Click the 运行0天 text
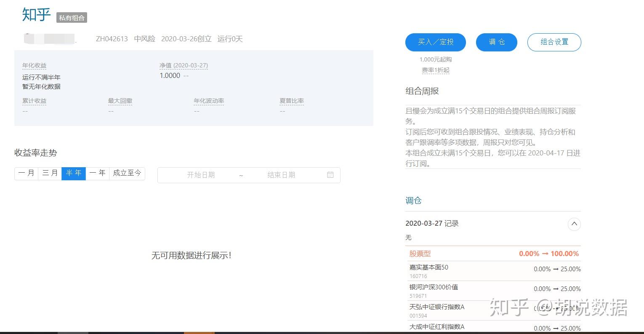This screenshot has height=334, width=644. coord(230,39)
